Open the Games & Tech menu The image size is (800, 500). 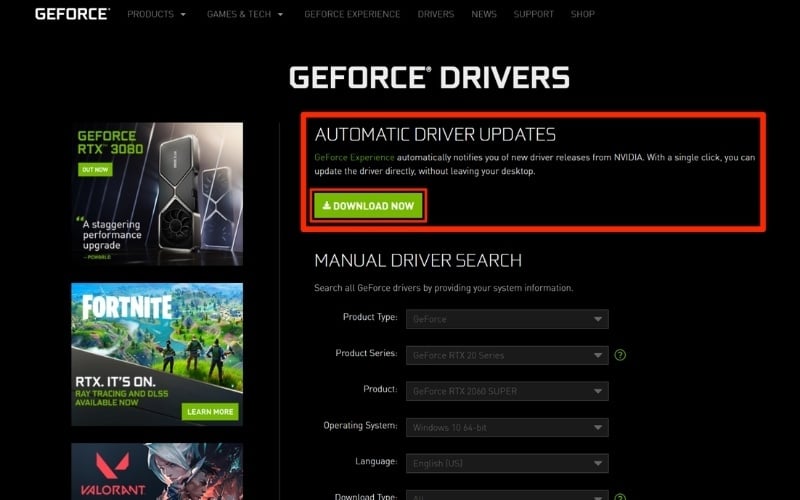point(239,14)
